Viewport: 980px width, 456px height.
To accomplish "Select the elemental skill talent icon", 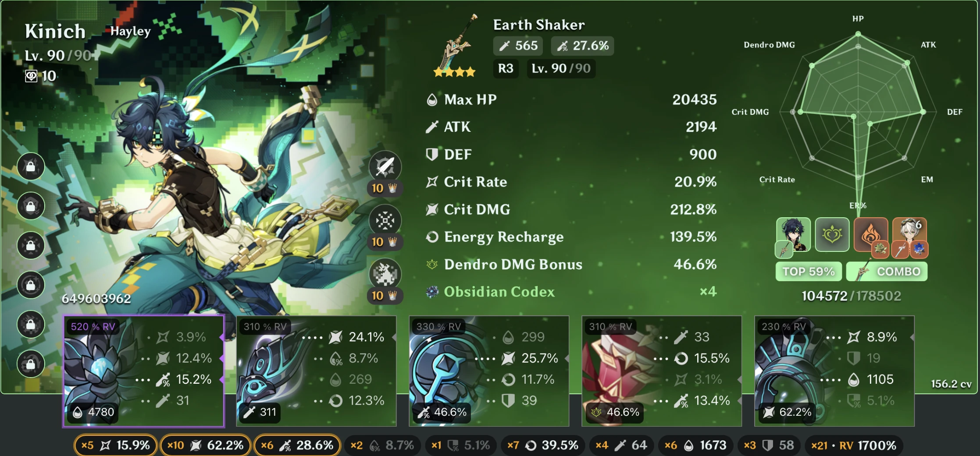I will 385,220.
